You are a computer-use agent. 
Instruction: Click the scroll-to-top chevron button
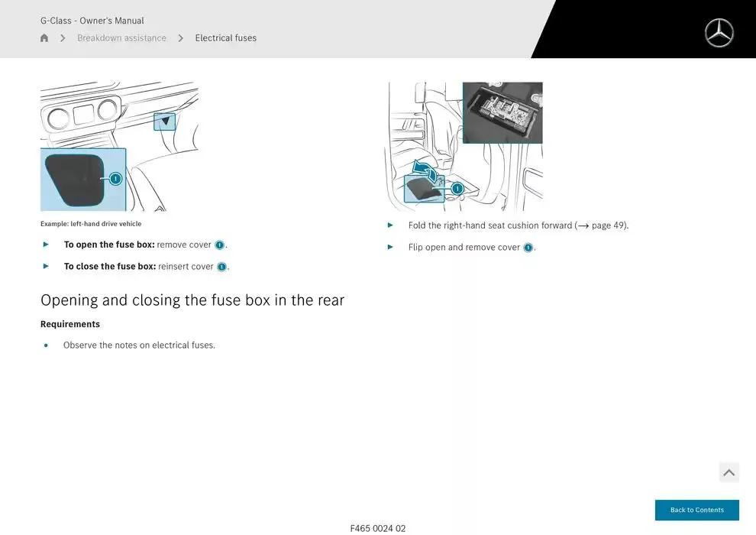tap(729, 473)
